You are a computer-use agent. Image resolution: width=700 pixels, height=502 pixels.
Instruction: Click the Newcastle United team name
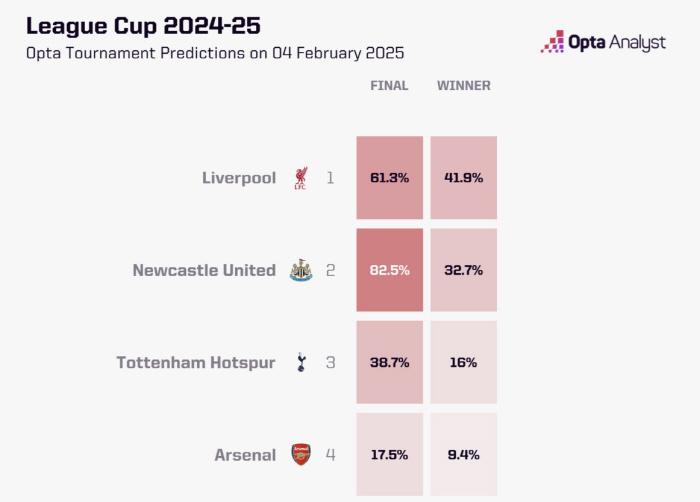[x=204, y=270]
